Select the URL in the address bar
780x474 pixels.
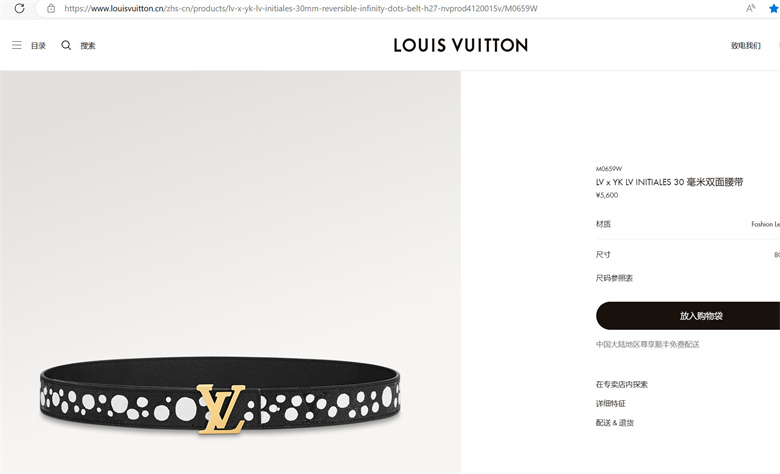(x=301, y=8)
